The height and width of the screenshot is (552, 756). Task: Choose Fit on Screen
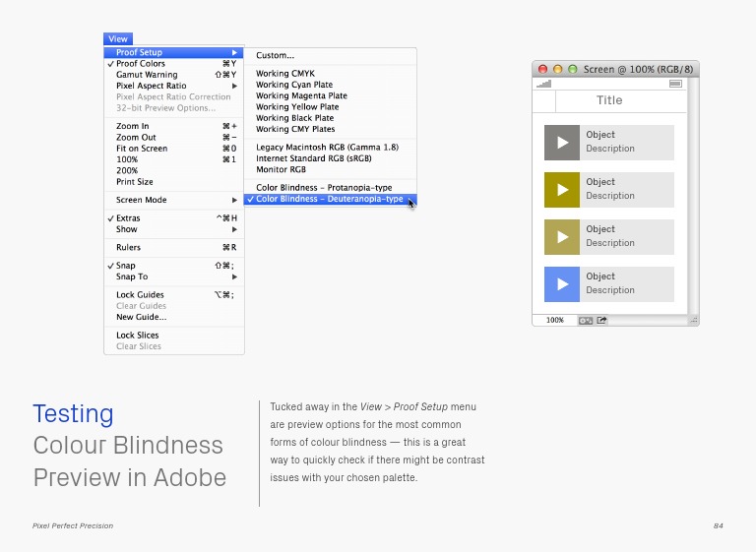(x=173, y=149)
